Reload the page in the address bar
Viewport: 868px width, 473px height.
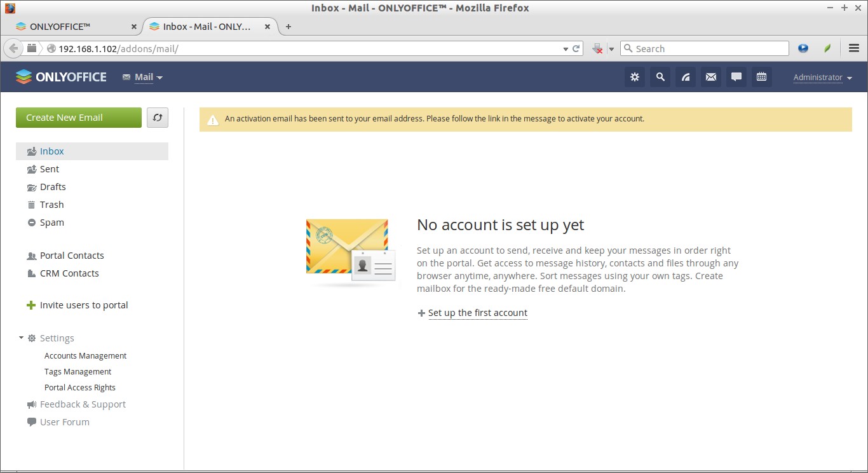click(x=576, y=48)
